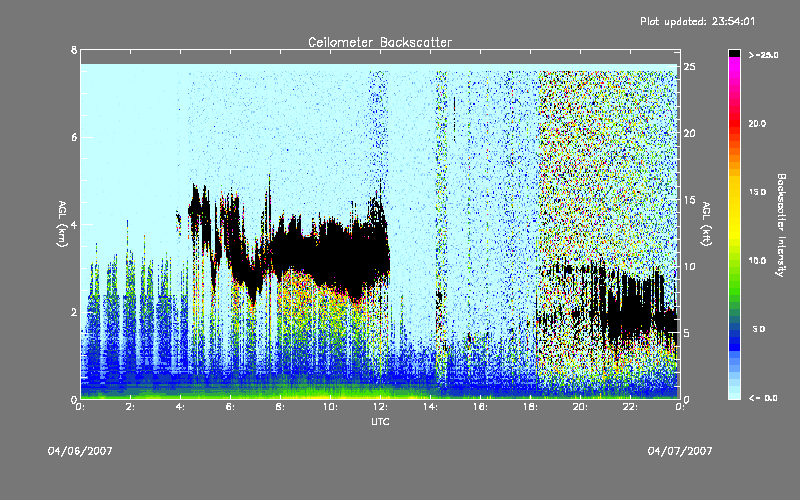Click the "5.0" colorbar label

tap(759, 329)
